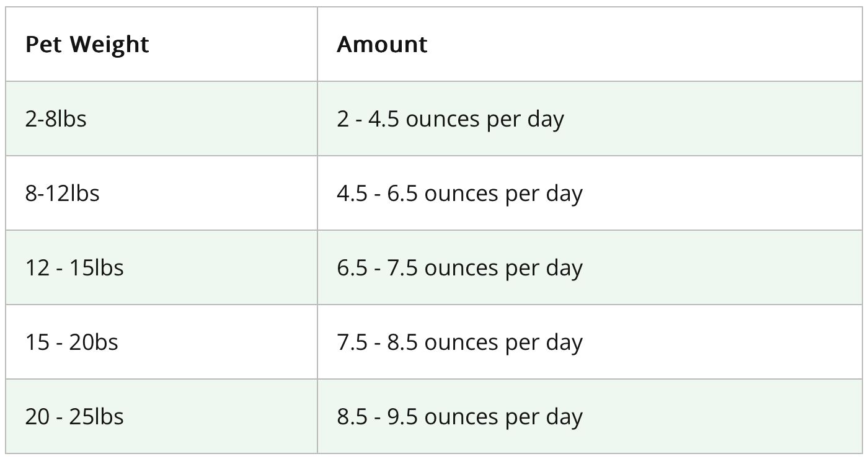
Task: Click the Pet Weight column header
Action: click(x=87, y=45)
